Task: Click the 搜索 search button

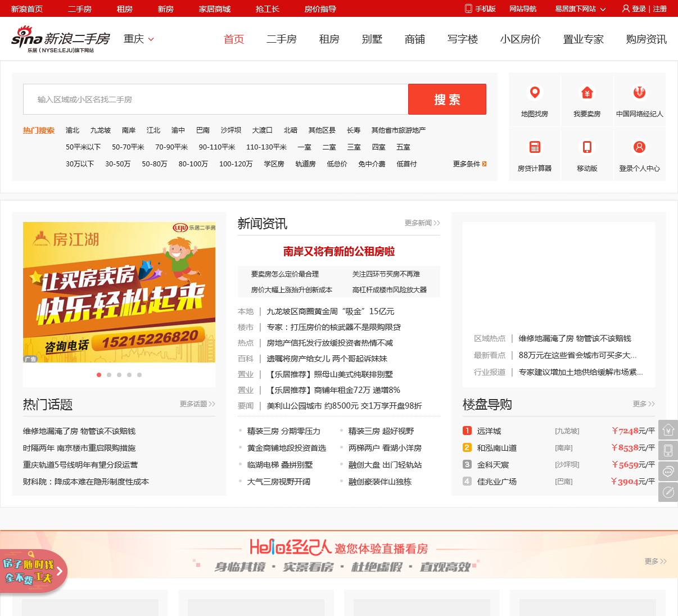Action: coord(447,99)
